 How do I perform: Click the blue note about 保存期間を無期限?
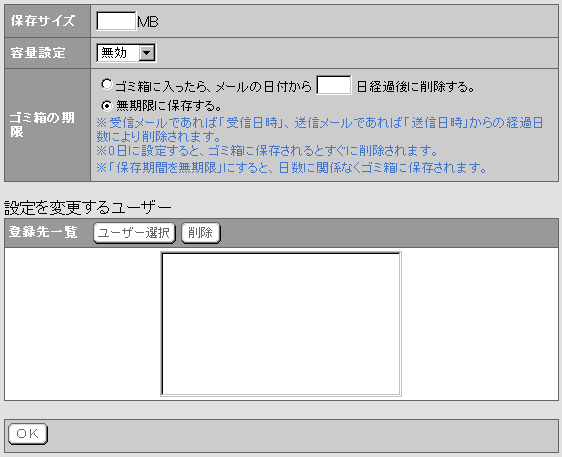click(291, 167)
